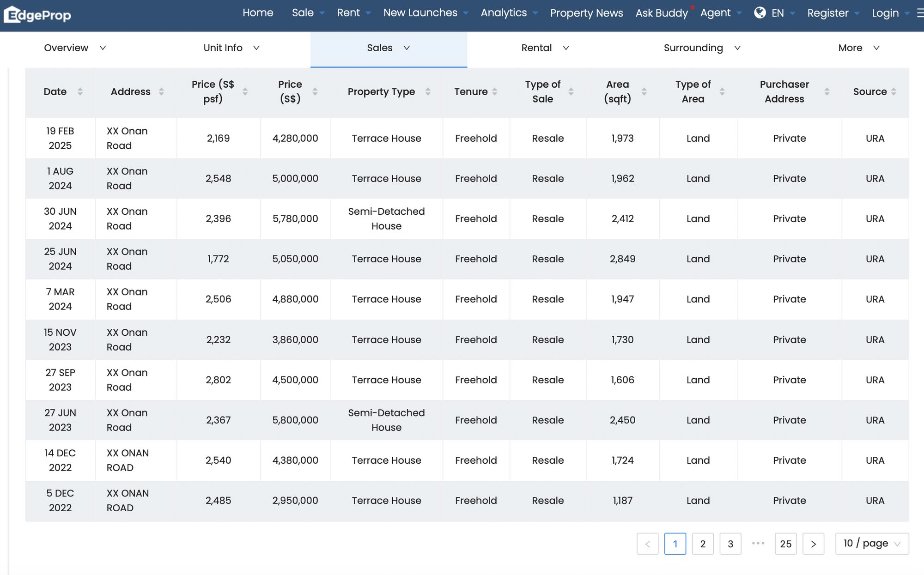Click price psf 2,540 cell
The height and width of the screenshot is (575, 924).
click(x=218, y=460)
